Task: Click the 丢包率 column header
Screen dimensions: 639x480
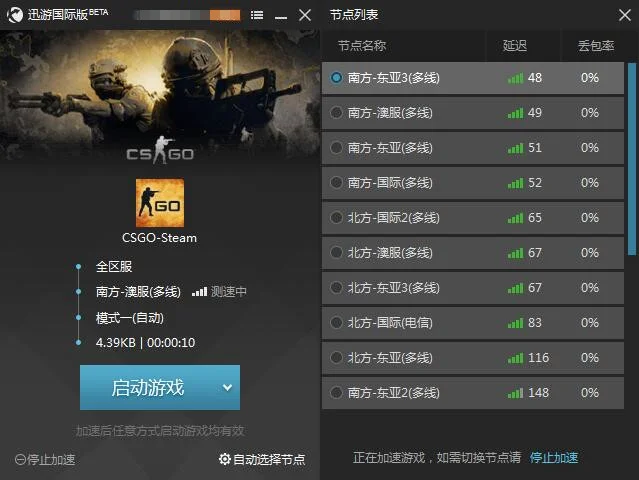Action: point(596,46)
